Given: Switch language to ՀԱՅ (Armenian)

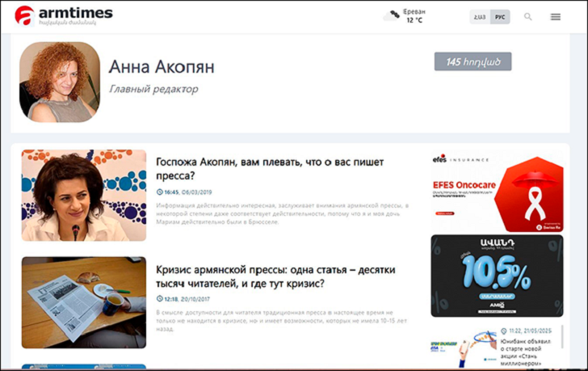Looking at the screenshot, I should tap(480, 16).
